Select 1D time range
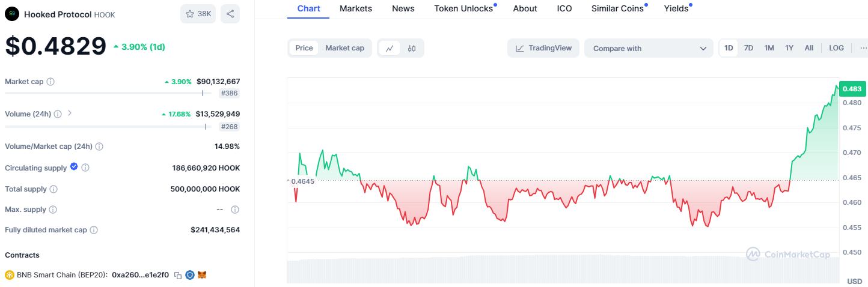 (x=729, y=48)
